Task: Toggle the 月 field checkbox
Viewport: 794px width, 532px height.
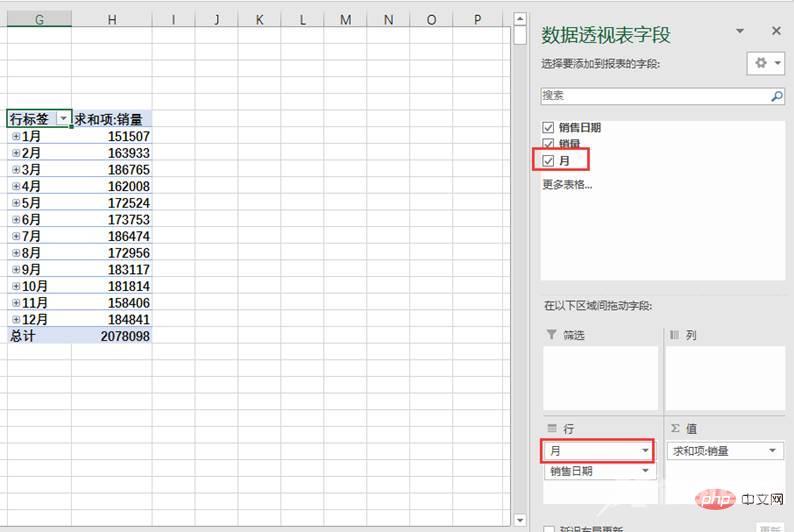Action: point(548,160)
